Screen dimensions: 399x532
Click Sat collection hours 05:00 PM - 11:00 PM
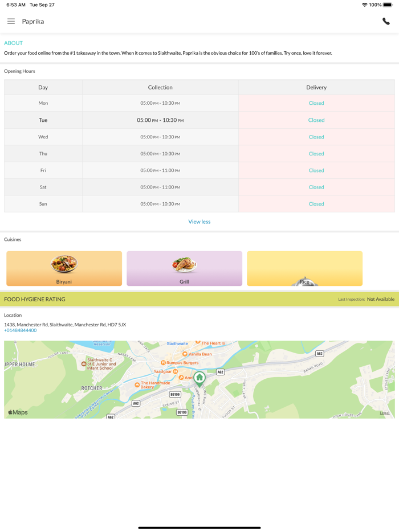coord(160,187)
